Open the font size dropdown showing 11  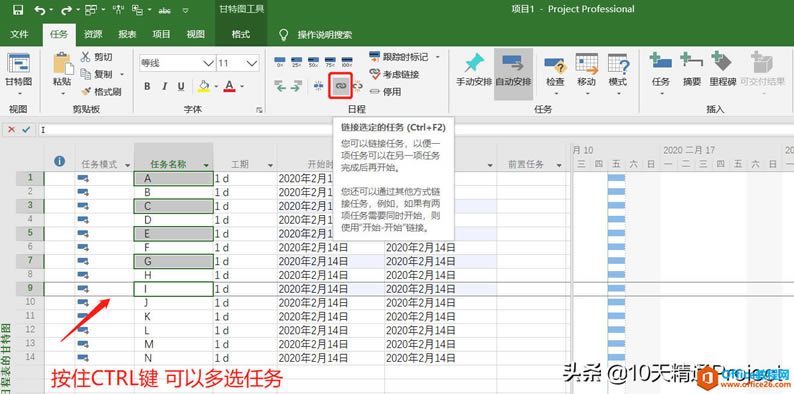[x=252, y=63]
